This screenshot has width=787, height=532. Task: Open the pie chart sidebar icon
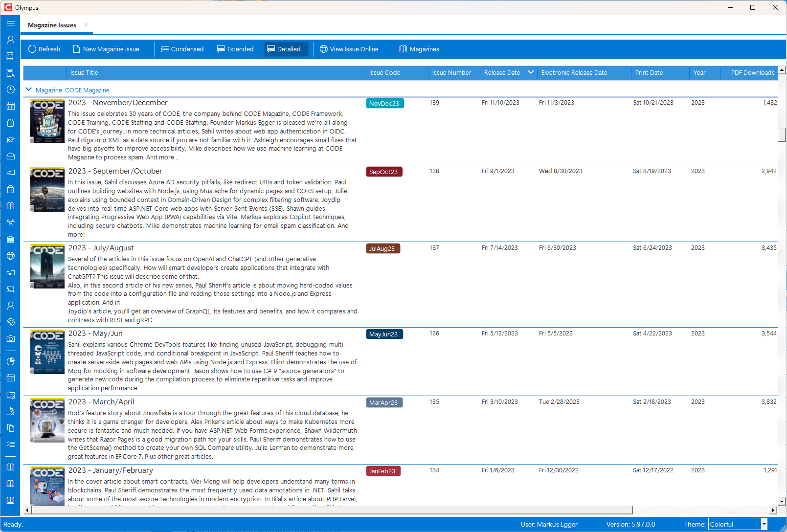point(10,361)
